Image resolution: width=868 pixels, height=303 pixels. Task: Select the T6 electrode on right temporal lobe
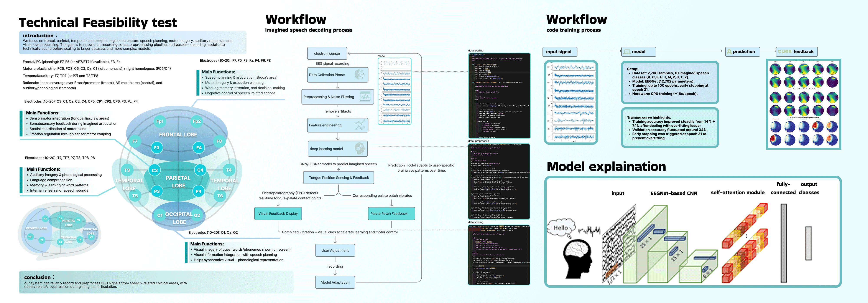pyautogui.click(x=220, y=196)
